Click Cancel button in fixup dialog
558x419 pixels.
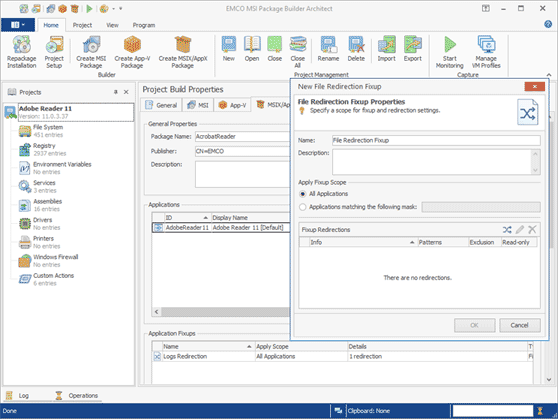(520, 325)
